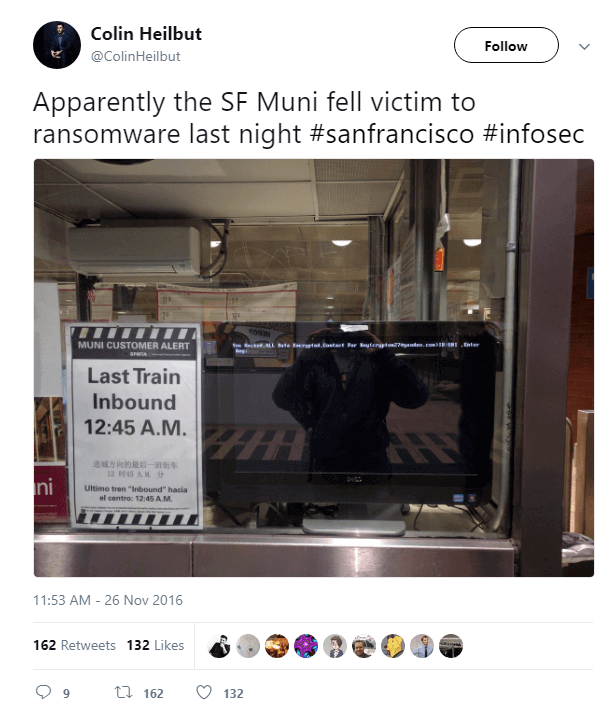Click the yellow cartoon liker avatar
This screenshot has width=616, height=717.
point(393,646)
